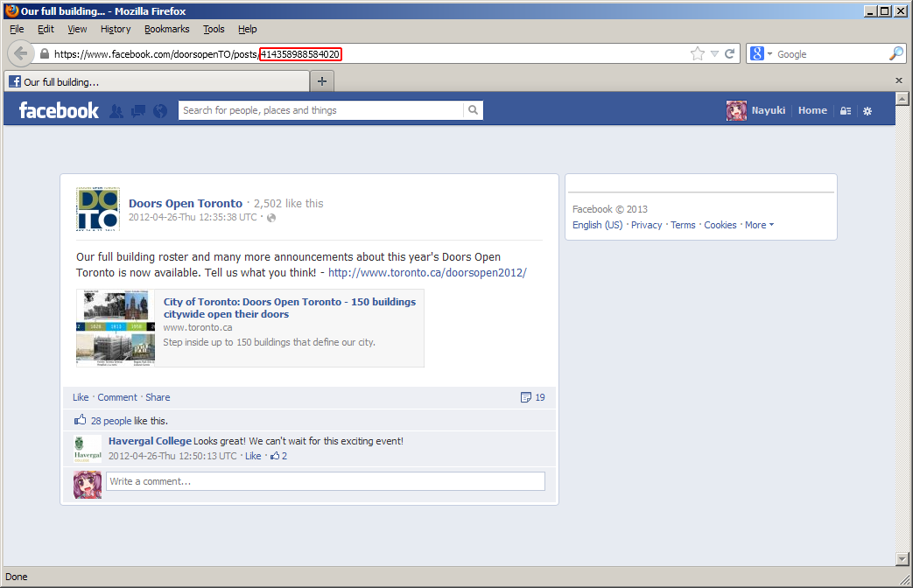Click Havergal College avatar image

pos(88,449)
